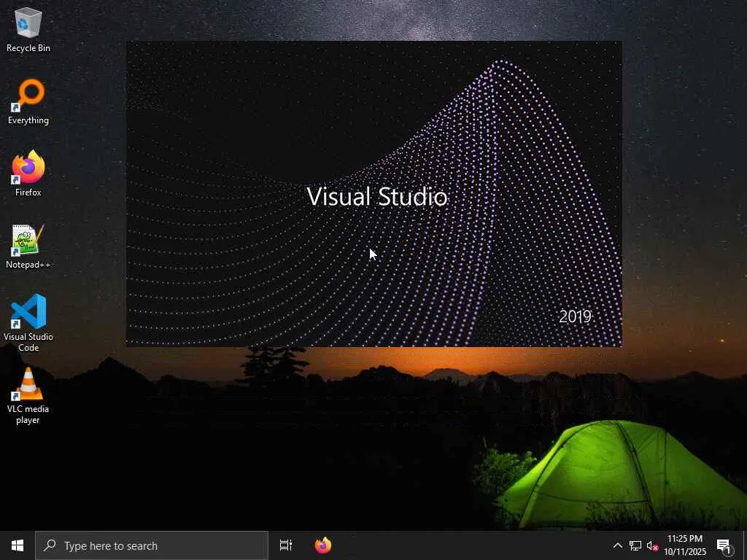This screenshot has height=560, width=747.
Task: Click the Visual Studio 2019 splash screen
Action: click(374, 194)
